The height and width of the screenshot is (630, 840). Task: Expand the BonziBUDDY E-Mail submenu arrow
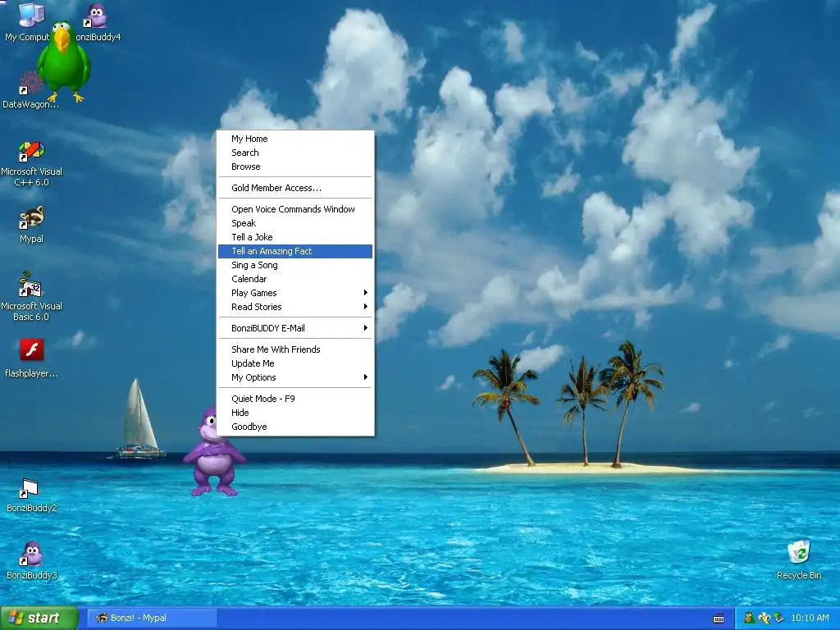point(365,328)
